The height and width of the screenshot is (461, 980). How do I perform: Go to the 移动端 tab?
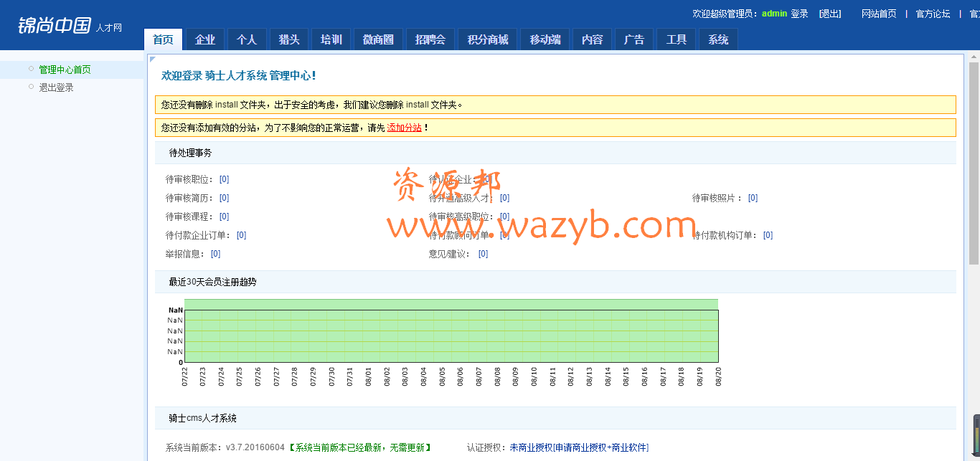545,39
